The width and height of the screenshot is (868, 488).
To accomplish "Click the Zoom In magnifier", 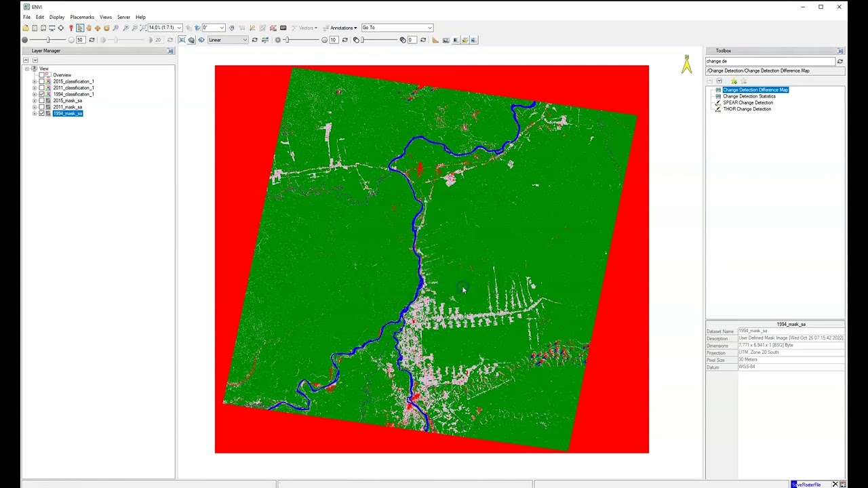I will [x=125, y=28].
